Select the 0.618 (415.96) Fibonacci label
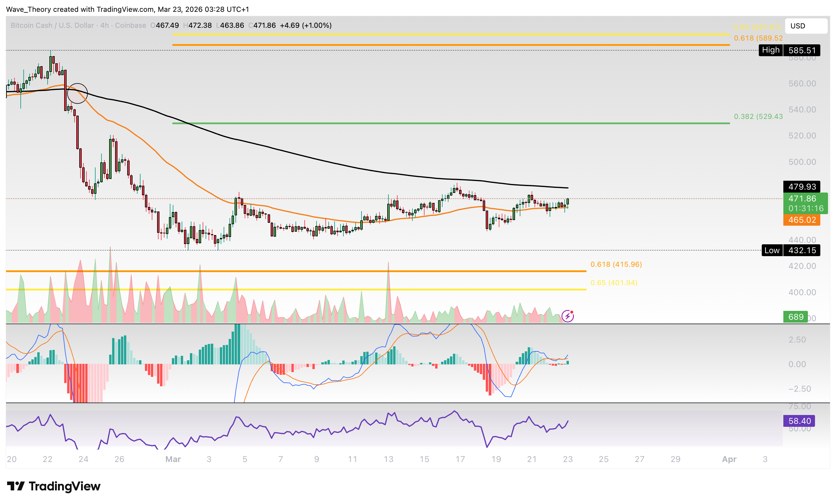 point(616,264)
